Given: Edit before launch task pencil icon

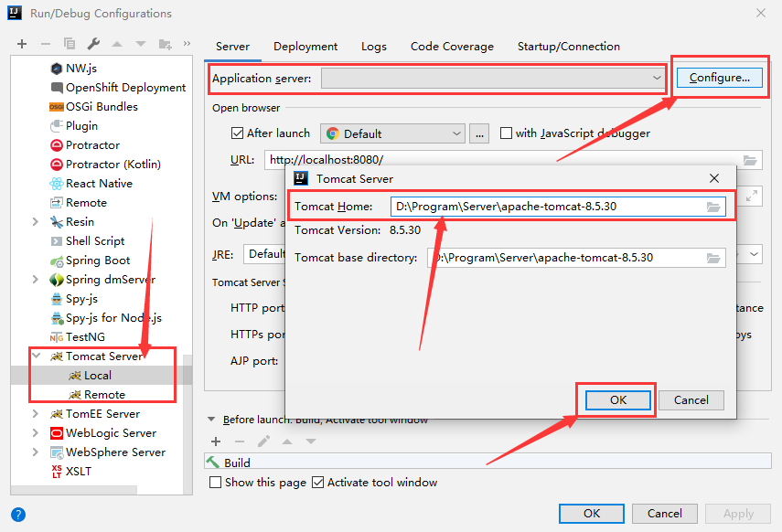Looking at the screenshot, I should pos(263,442).
